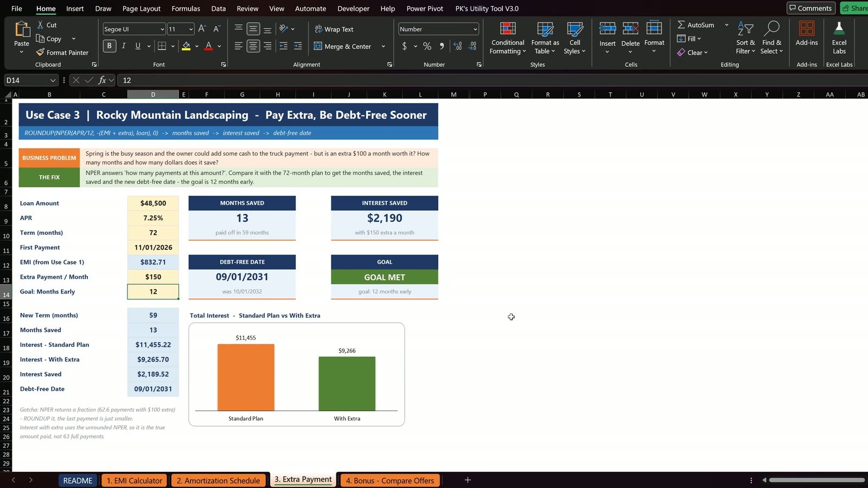Click the Cut scissors icon
The height and width of the screenshot is (488, 868).
(40, 25)
